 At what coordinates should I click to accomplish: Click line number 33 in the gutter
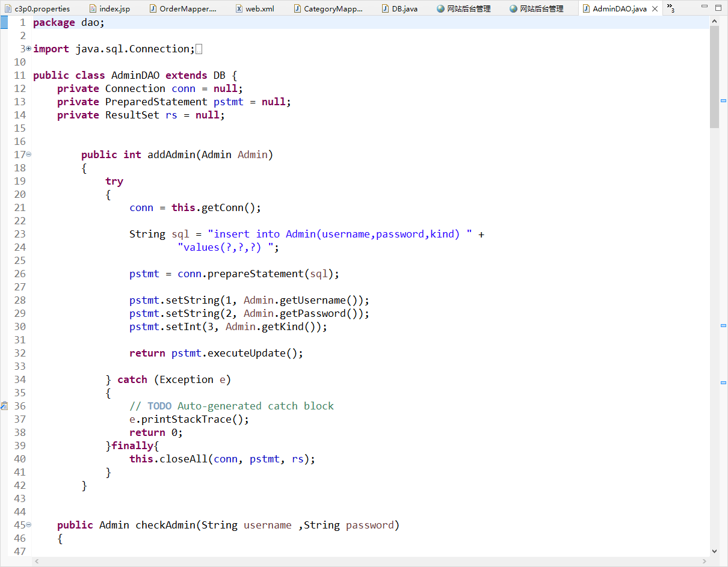(20, 366)
